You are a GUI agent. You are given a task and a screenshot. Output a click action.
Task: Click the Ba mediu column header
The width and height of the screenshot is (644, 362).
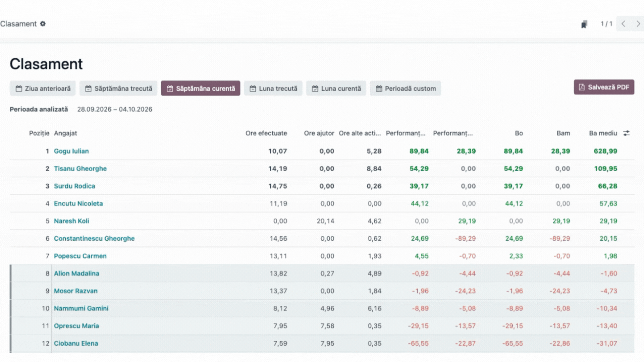(603, 133)
